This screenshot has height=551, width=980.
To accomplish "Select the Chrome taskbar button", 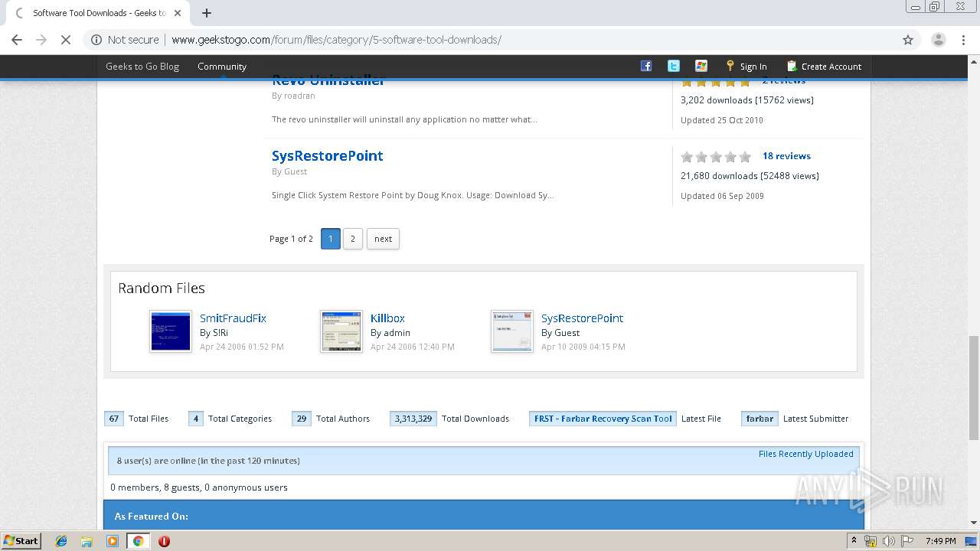I will [138, 541].
